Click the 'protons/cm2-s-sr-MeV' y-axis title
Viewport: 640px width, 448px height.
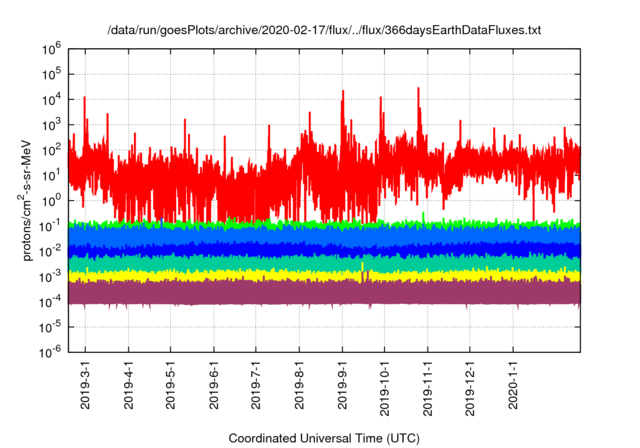tap(25, 200)
